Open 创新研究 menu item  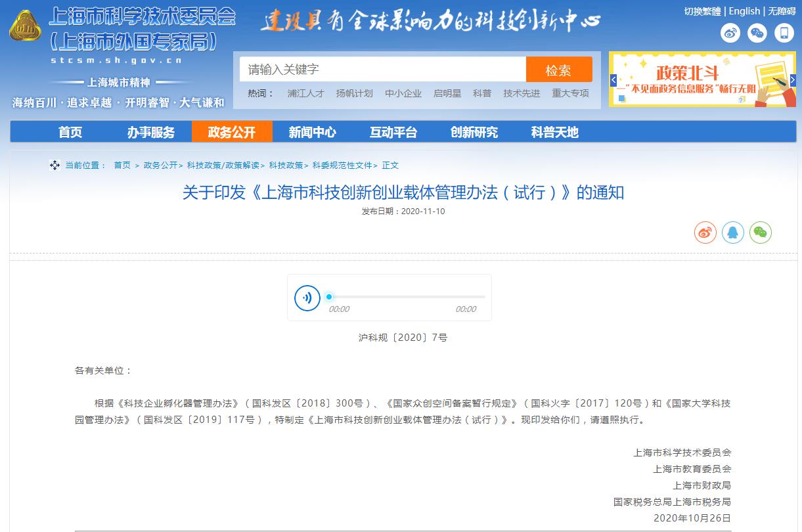click(x=474, y=132)
